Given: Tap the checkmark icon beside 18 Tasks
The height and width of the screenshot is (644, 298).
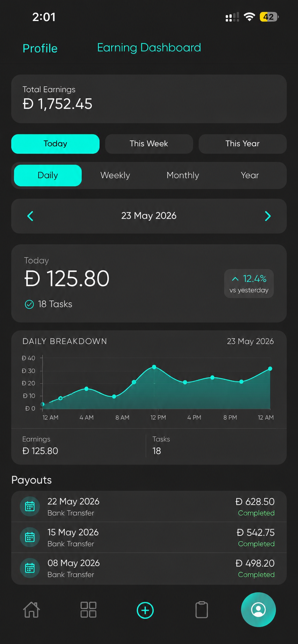Looking at the screenshot, I should coord(29,304).
